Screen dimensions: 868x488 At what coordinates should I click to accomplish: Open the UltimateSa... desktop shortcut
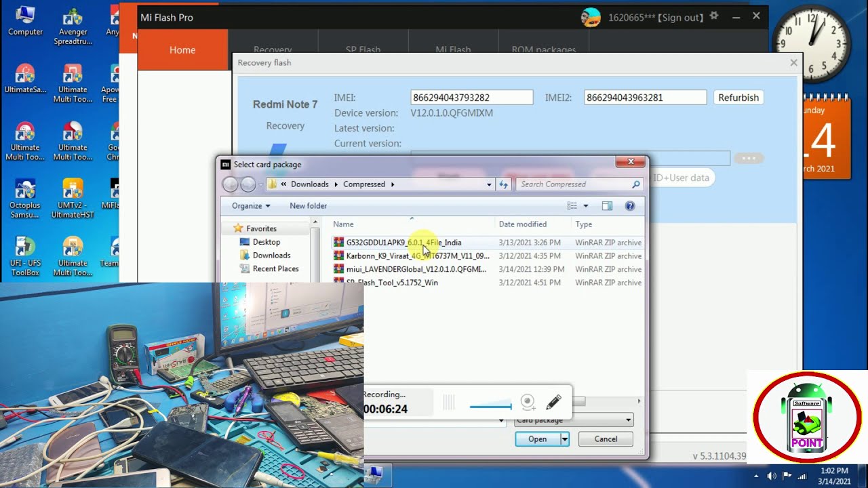[x=25, y=79]
